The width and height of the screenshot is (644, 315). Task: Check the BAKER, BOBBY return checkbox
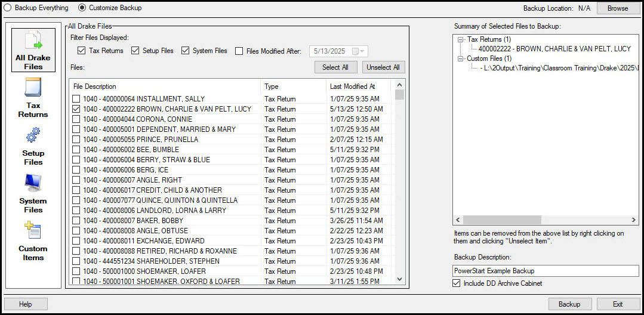76,221
